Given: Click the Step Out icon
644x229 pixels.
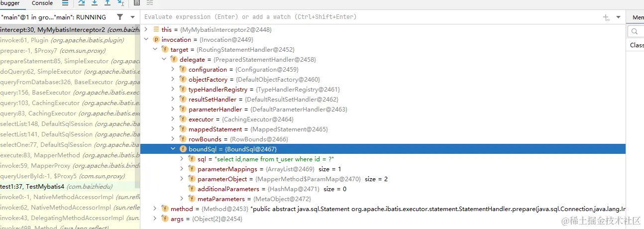Looking at the screenshot, I should click(x=107, y=3).
